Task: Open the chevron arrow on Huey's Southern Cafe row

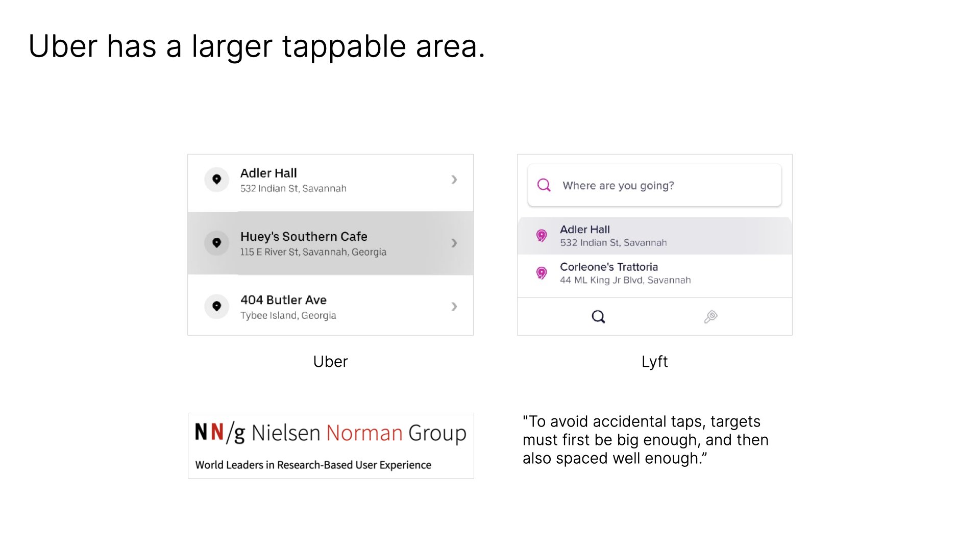Action: click(454, 243)
